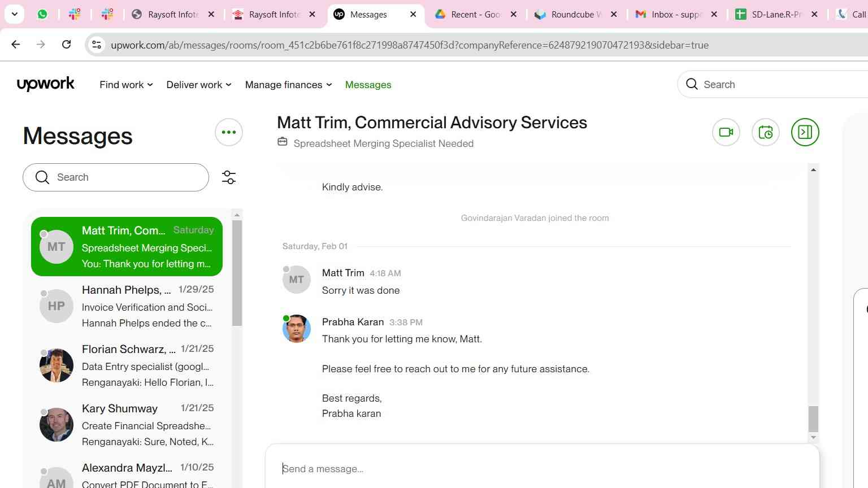Open the Upwork home logo

[46, 84]
